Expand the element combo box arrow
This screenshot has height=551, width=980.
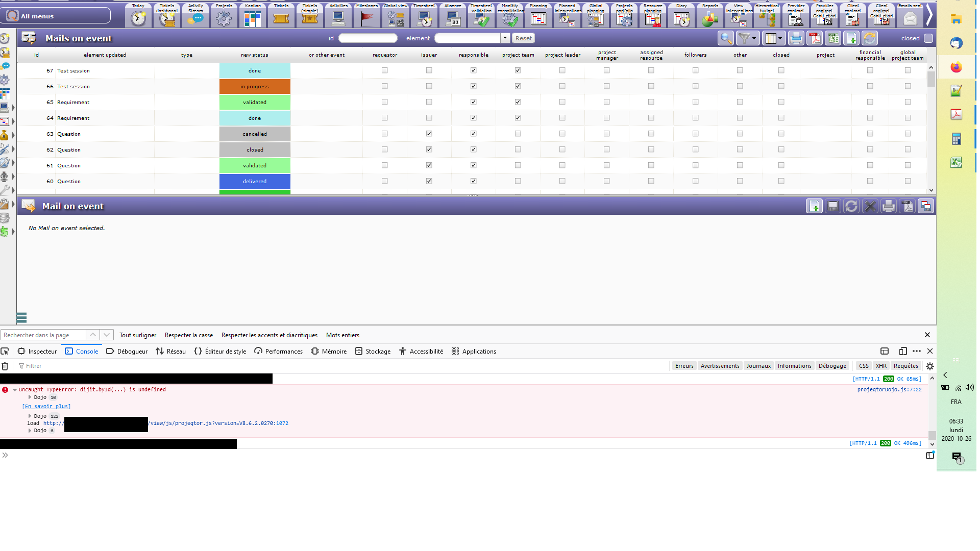tap(505, 38)
